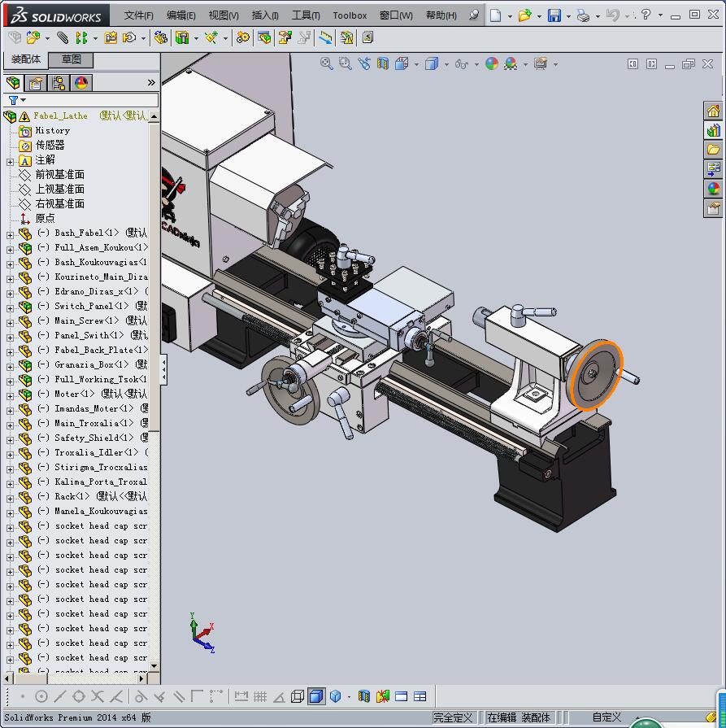Viewport: 726px width, 728px height.
Task: Open File Explorer folder in task pane
Action: click(x=713, y=150)
